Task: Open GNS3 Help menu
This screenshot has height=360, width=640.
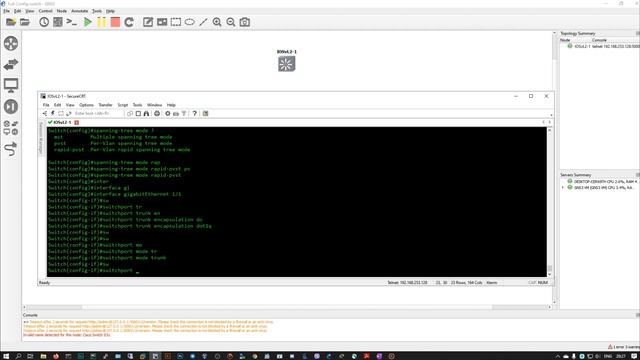Action: [x=111, y=11]
